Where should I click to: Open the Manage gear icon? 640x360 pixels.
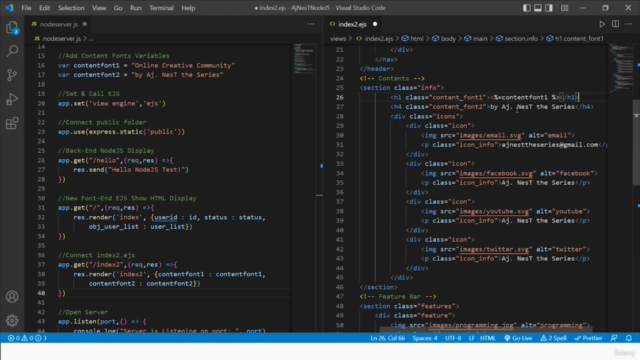(x=12, y=320)
